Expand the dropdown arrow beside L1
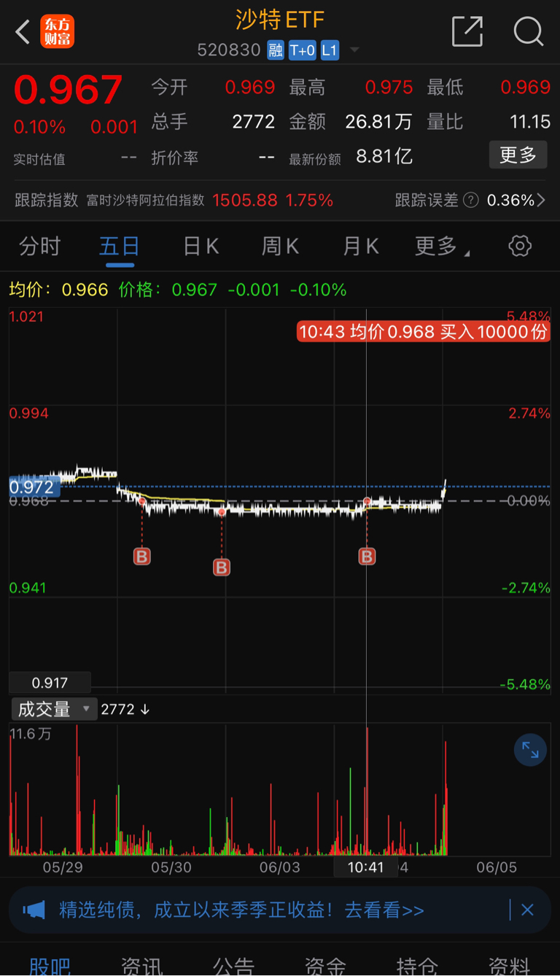Screen dimensions: 560x976 pos(354,50)
